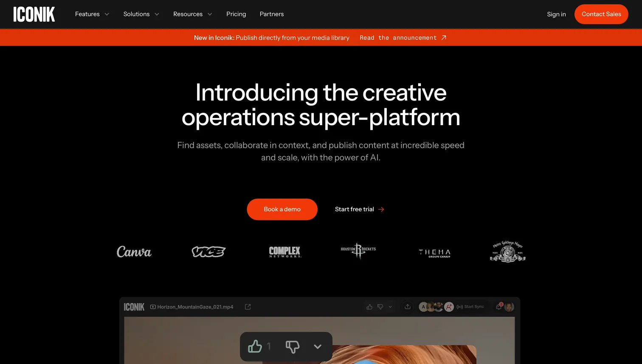642x364 pixels.
Task: Click the Thema Groupe Canal+ logo
Action: pyautogui.click(x=434, y=253)
